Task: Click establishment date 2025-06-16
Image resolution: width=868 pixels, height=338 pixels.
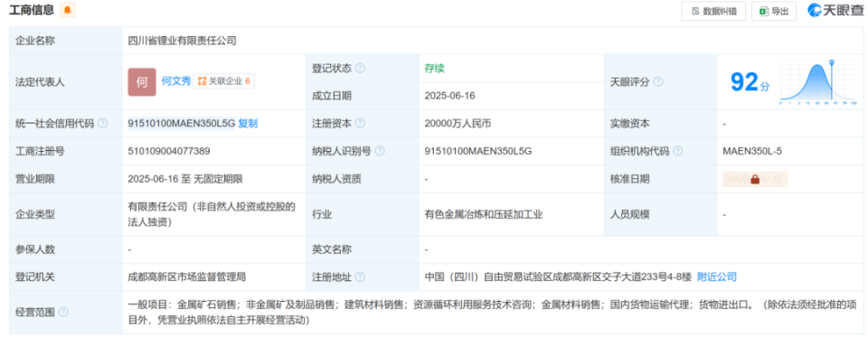Action: [449, 96]
